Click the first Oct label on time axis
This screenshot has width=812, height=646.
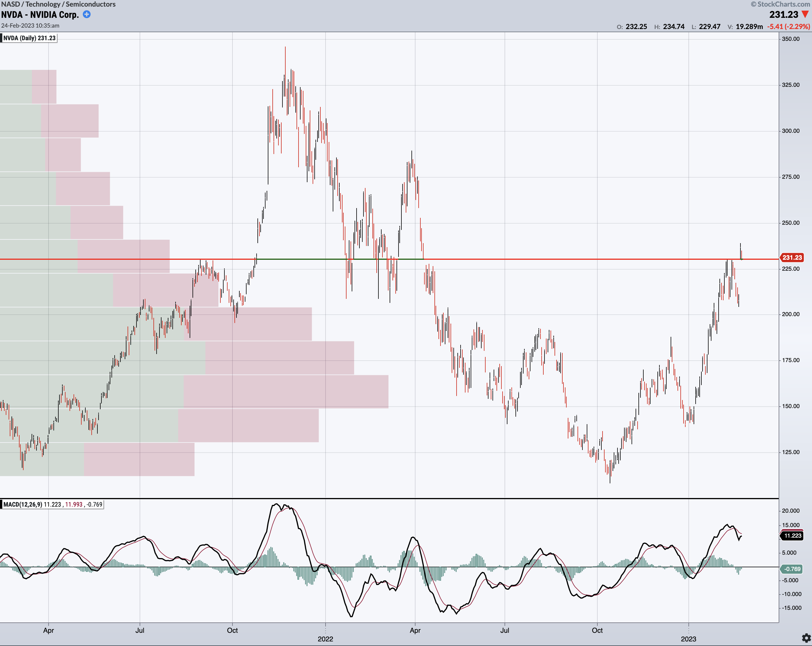[232, 630]
